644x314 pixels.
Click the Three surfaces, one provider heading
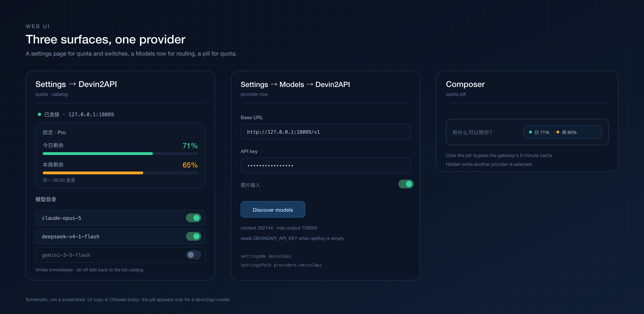point(105,39)
